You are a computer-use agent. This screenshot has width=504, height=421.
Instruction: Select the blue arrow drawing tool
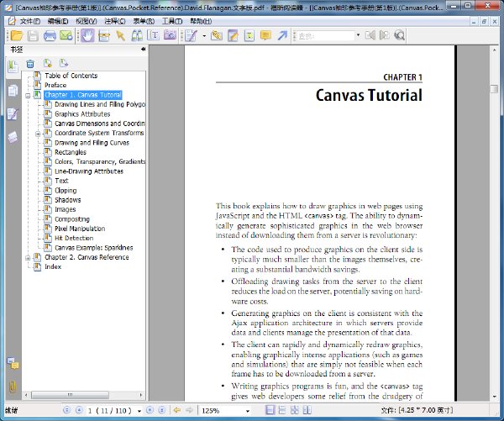pos(282,35)
